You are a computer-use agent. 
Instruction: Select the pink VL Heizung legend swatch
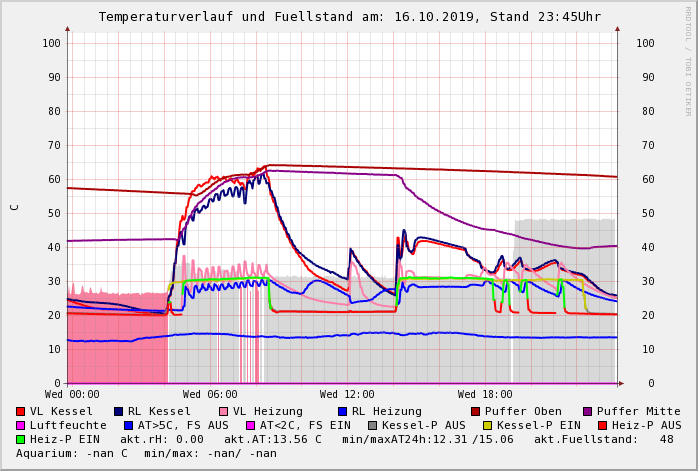(x=222, y=411)
